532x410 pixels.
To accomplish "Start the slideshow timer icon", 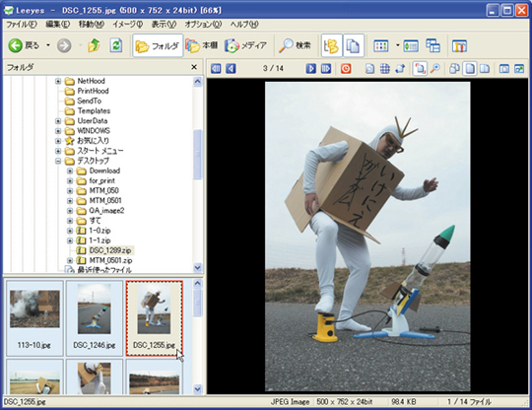I will 346,69.
